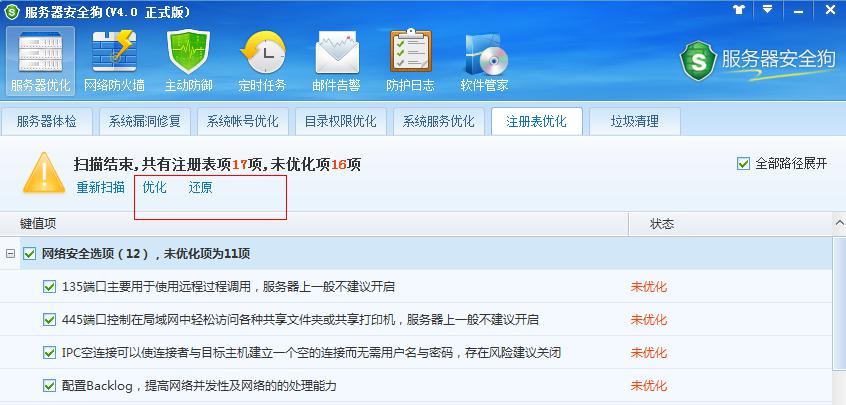Click the scrollbar up arrow

pos(840,223)
